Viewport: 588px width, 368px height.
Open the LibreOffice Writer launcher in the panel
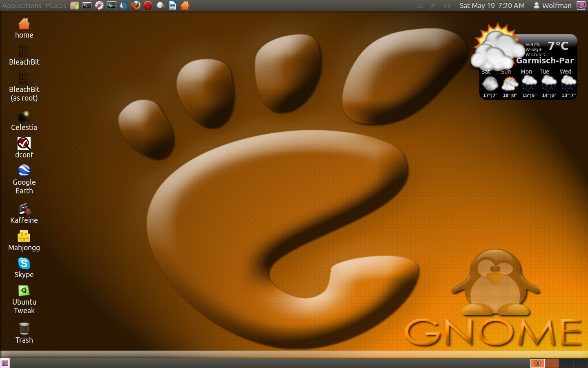(x=173, y=5)
